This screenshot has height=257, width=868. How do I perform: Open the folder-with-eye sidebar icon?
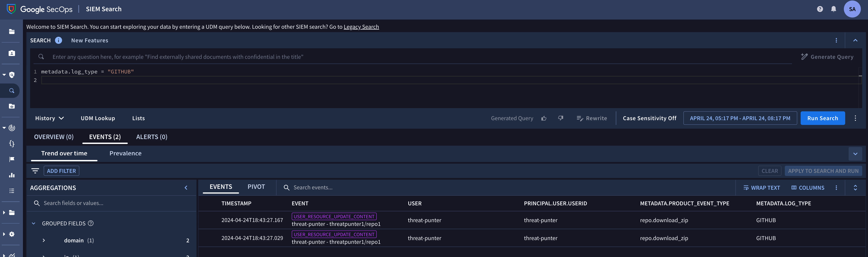click(12, 106)
